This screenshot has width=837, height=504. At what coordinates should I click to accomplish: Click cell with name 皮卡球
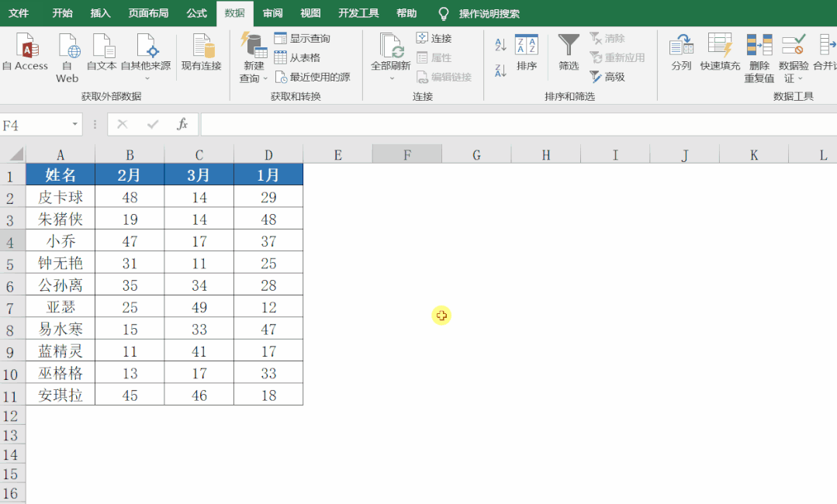[61, 197]
